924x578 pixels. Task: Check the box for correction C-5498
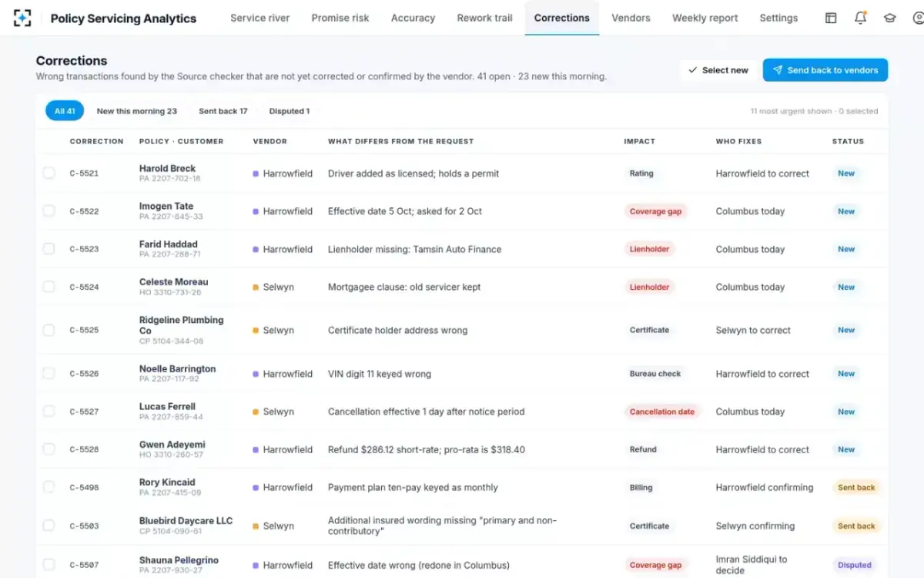(x=49, y=486)
